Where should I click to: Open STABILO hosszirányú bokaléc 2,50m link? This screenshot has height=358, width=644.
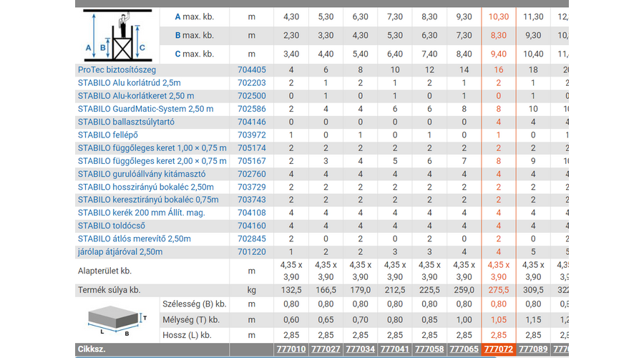pos(146,187)
